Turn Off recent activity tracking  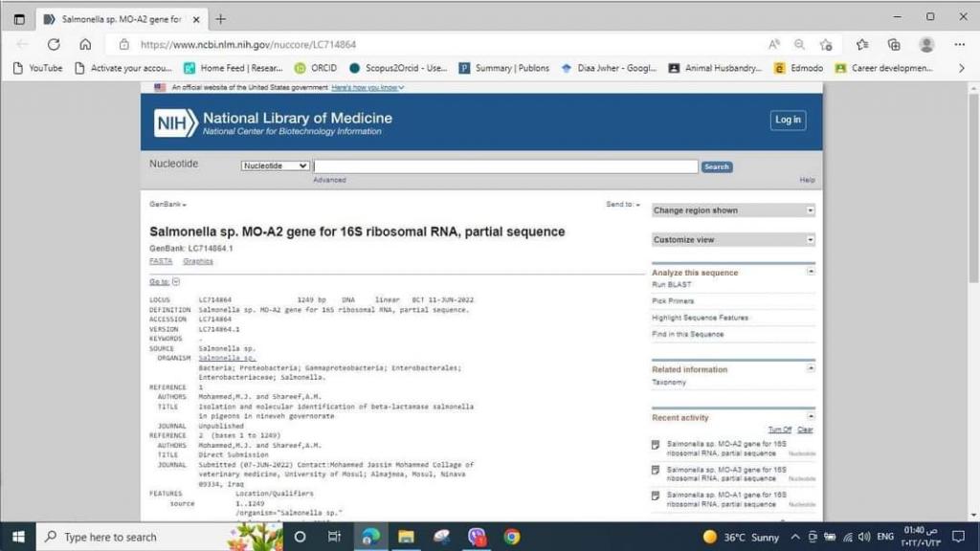[x=780, y=430]
